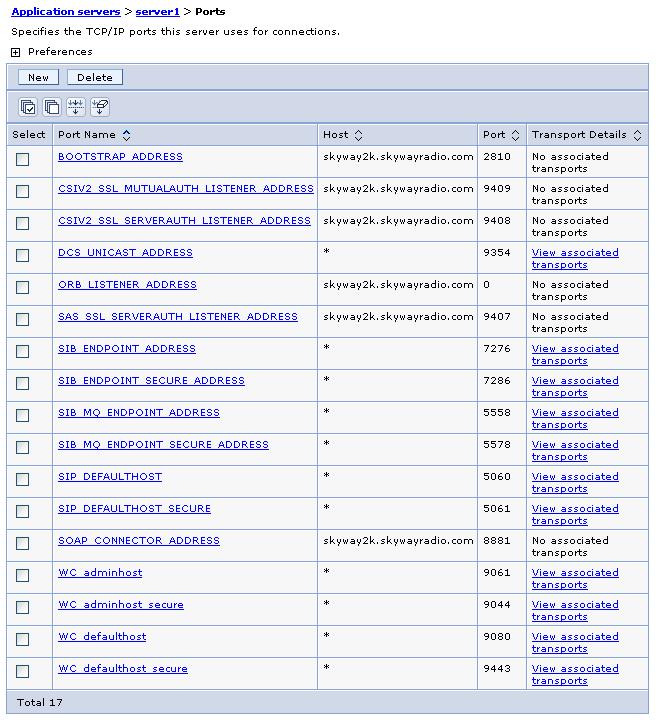Click the Delete button

coord(95,77)
